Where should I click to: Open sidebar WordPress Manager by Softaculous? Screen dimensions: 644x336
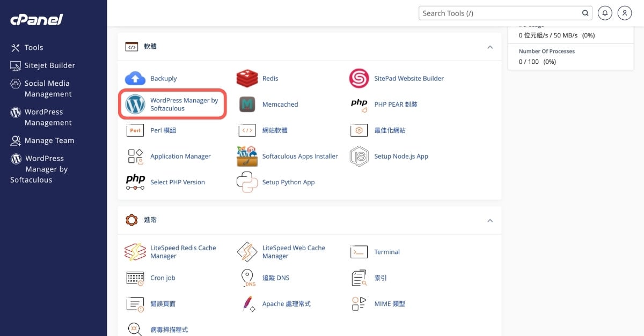(39, 169)
